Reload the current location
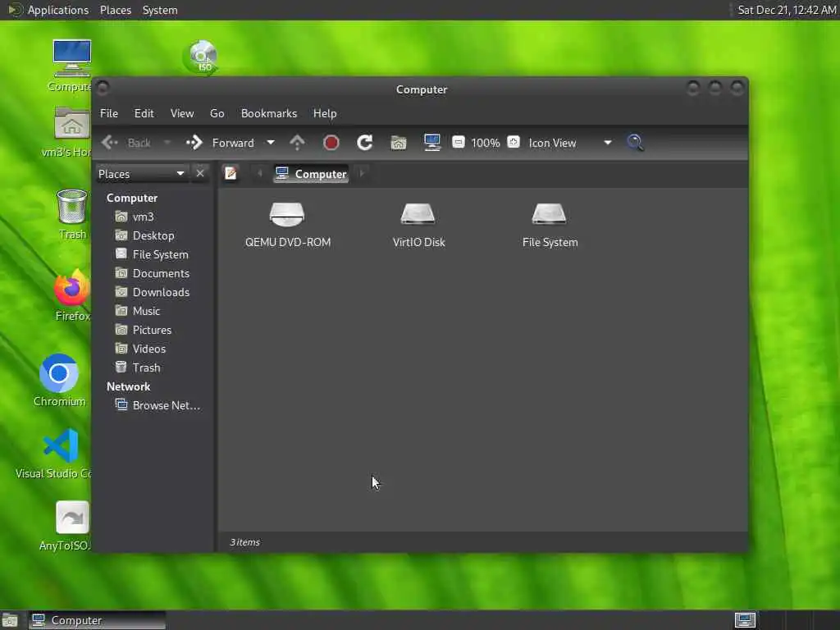Screen dimensions: 840x630 (365, 143)
